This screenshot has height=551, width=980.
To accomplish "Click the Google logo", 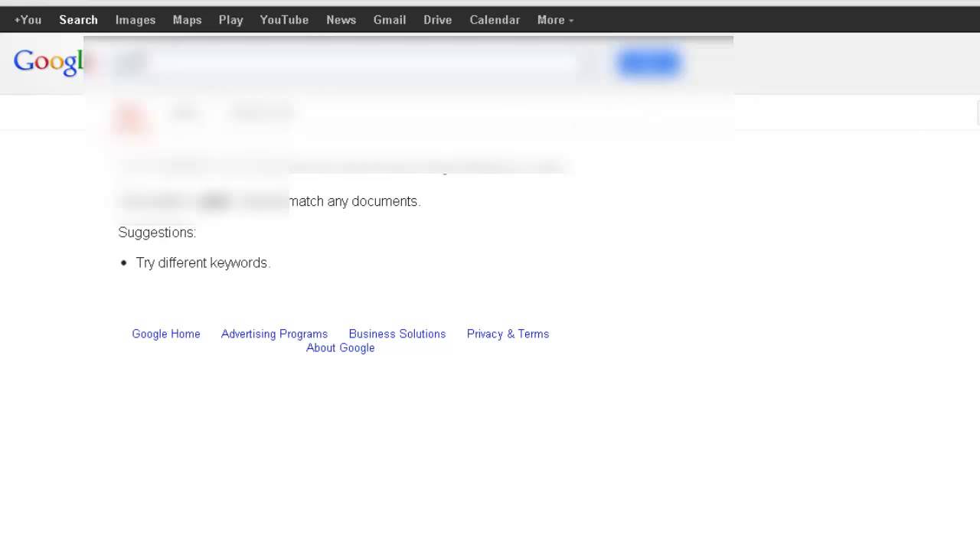I will [48, 62].
